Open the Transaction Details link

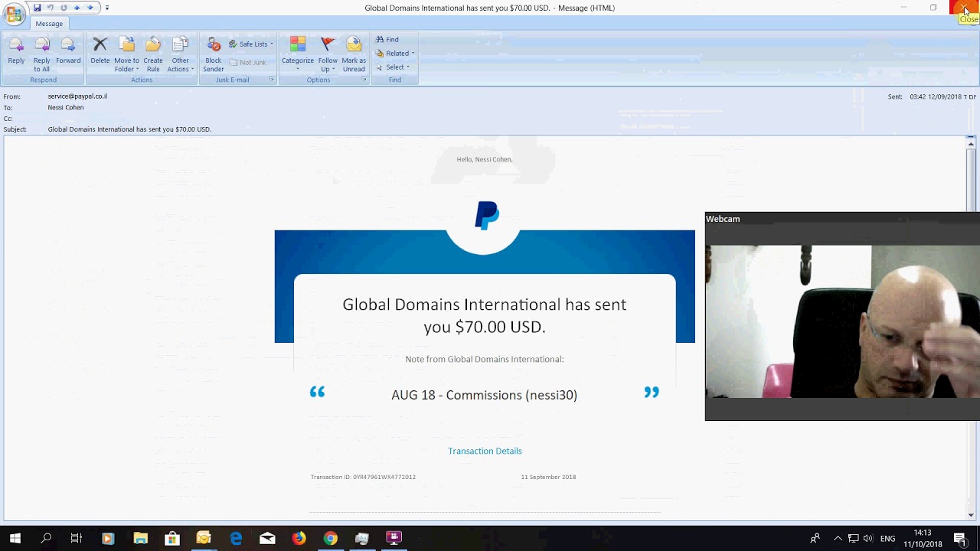tap(485, 451)
